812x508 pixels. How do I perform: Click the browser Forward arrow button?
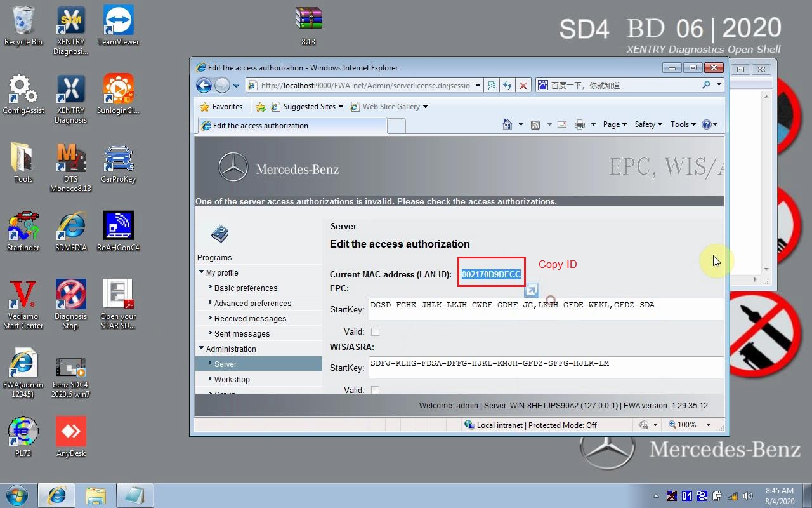(x=222, y=85)
